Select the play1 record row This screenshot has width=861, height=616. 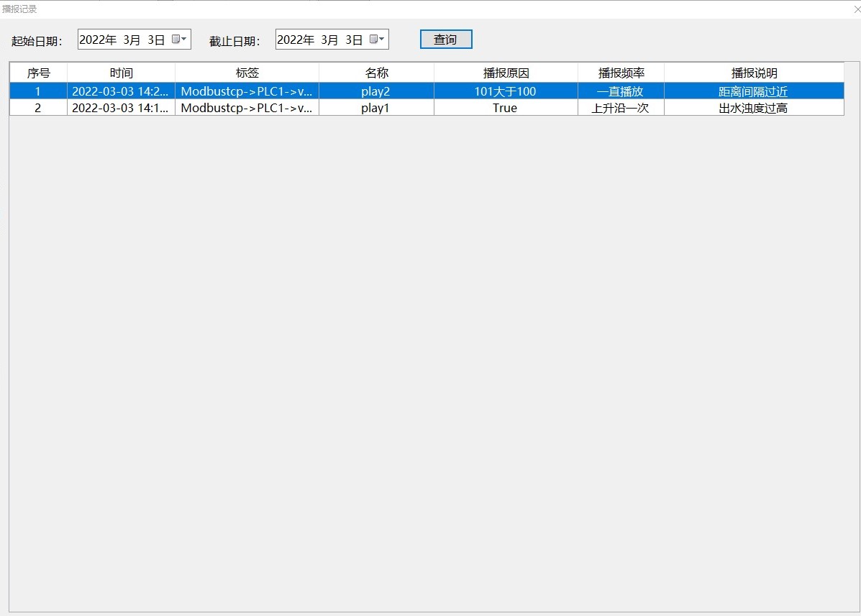[x=375, y=108]
